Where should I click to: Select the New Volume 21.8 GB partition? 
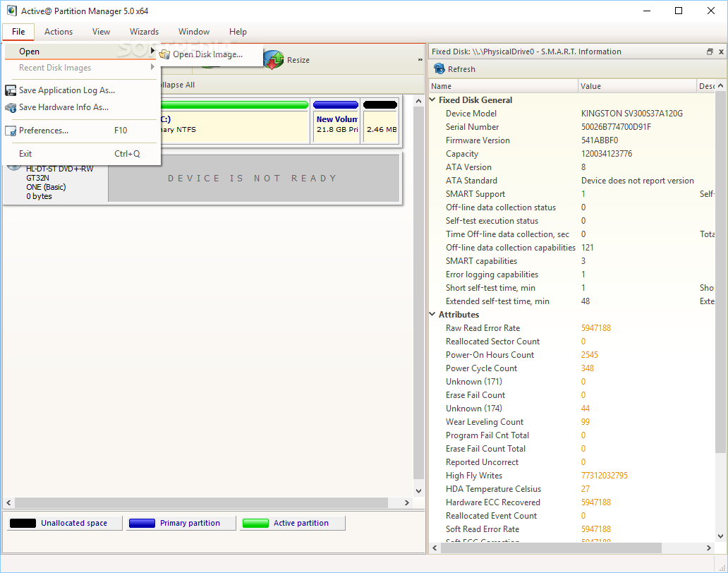click(x=336, y=122)
